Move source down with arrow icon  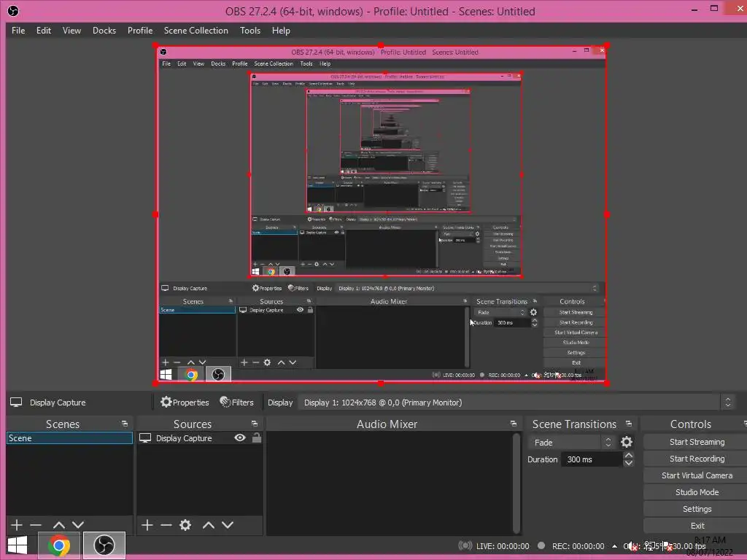[228, 525]
